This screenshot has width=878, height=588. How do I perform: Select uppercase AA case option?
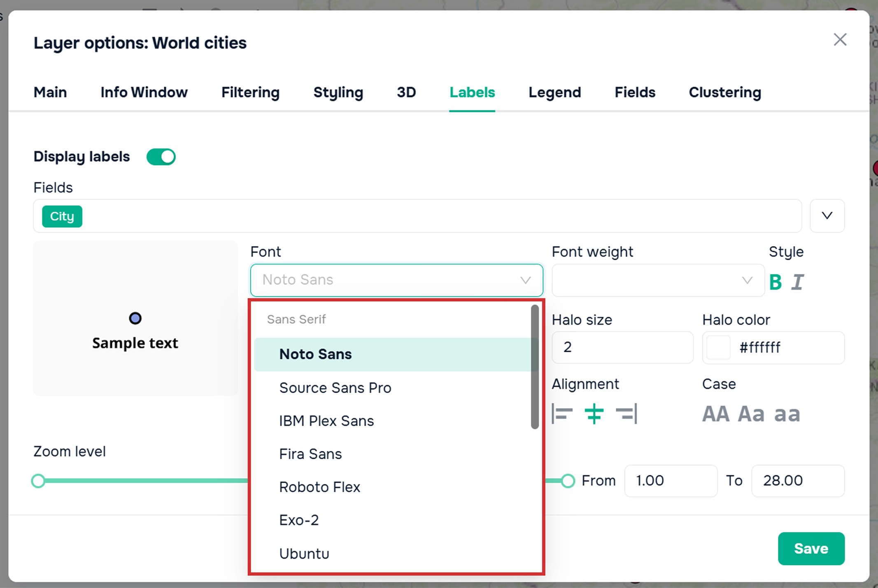point(716,414)
